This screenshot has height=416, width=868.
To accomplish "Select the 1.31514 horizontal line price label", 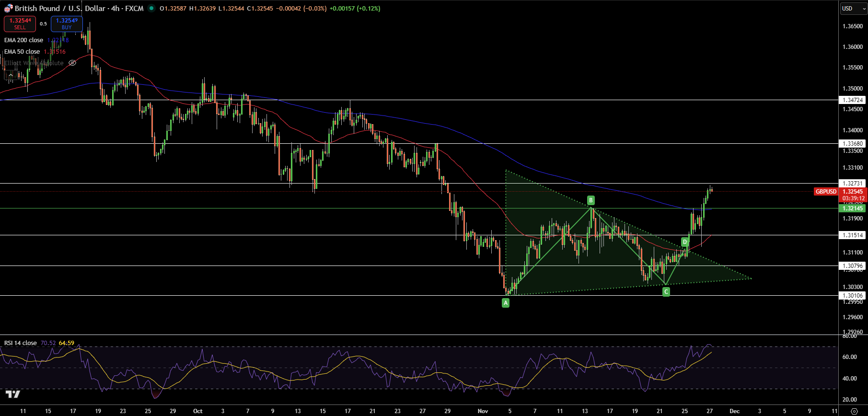I will (x=853, y=235).
